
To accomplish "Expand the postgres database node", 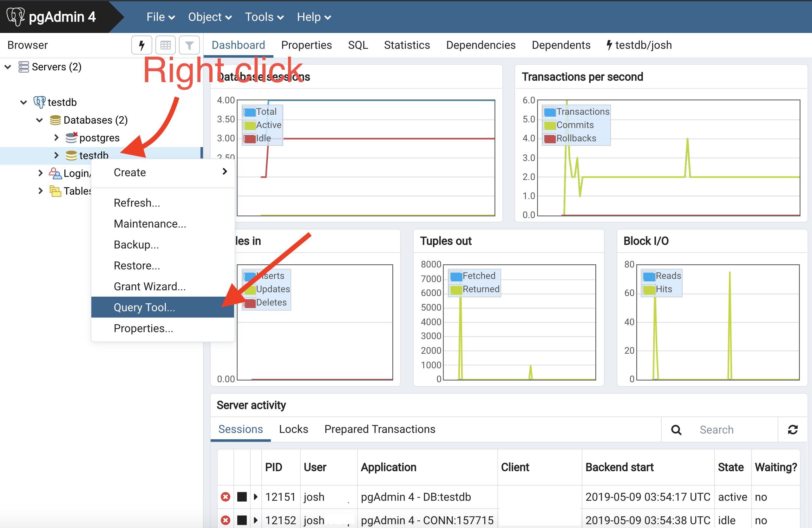I will (56, 138).
